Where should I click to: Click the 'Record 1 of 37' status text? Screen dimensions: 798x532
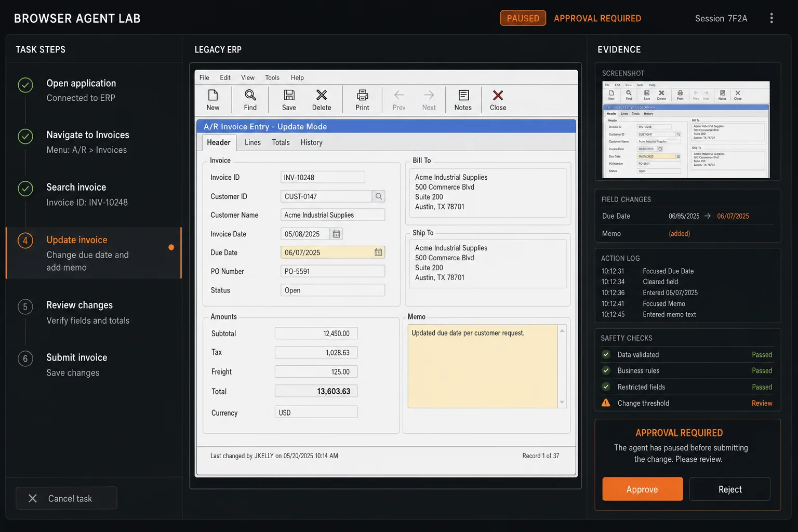pos(541,456)
